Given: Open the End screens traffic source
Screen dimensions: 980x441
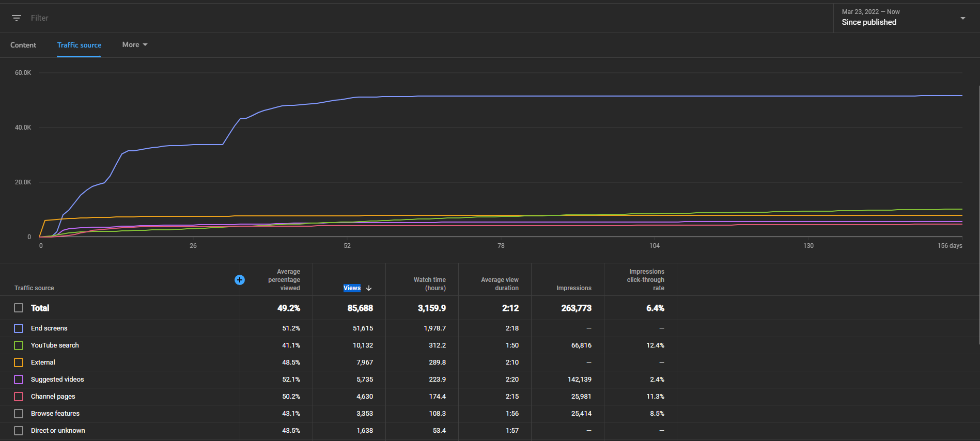Looking at the screenshot, I should pos(49,328).
